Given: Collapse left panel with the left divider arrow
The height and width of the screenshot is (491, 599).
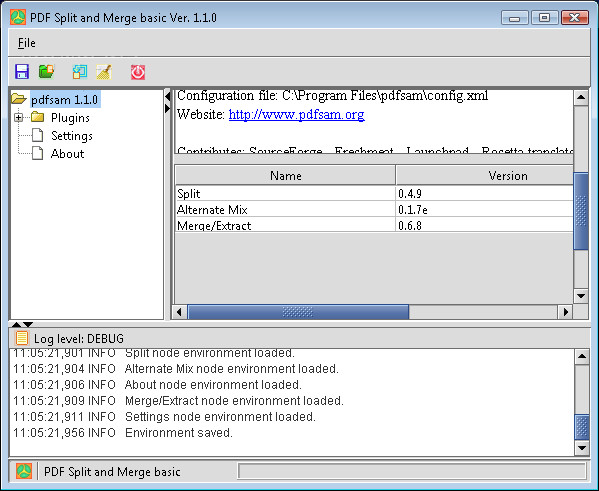Looking at the screenshot, I should pyautogui.click(x=167, y=97).
